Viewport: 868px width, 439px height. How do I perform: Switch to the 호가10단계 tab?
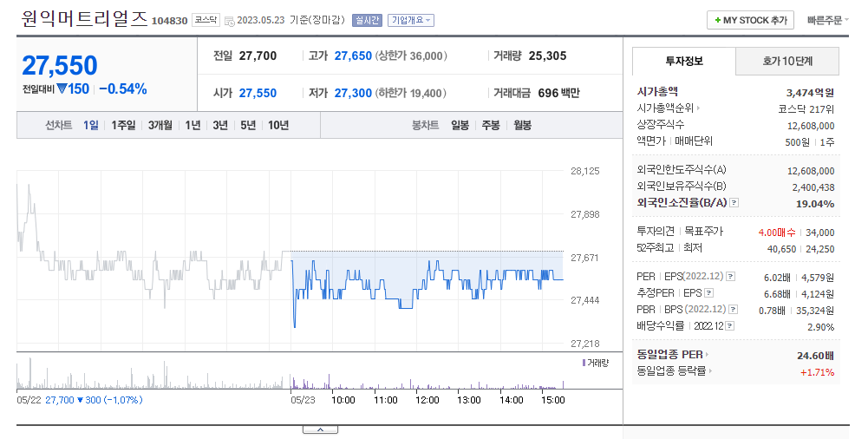point(787,61)
